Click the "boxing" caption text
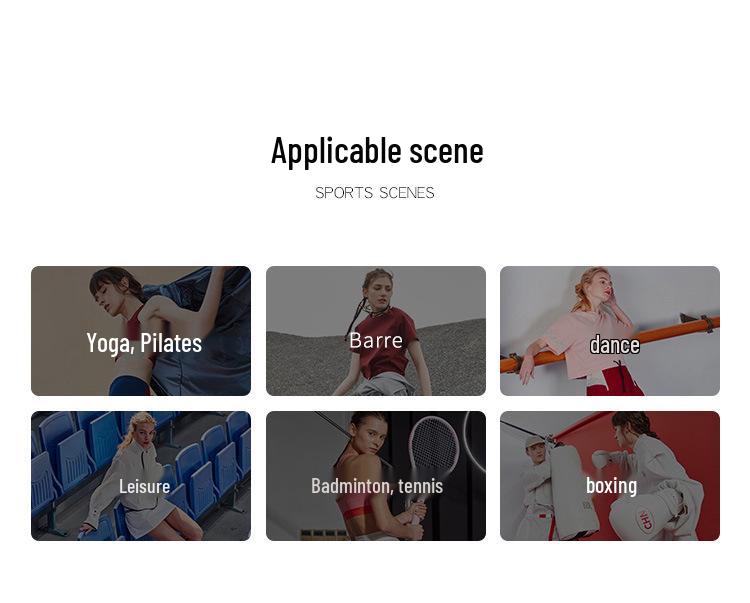Image resolution: width=750 pixels, height=603 pixels. tap(611, 485)
